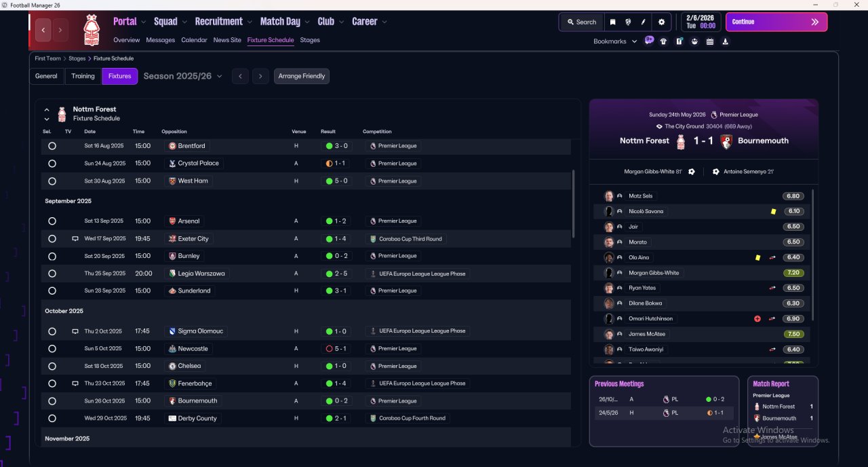The width and height of the screenshot is (868, 467).
Task: Click the previous season arrow button
Action: [x=240, y=76]
